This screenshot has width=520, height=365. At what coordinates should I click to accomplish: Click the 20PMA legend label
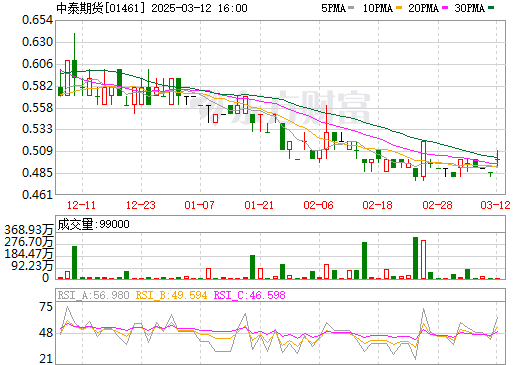coord(424,8)
